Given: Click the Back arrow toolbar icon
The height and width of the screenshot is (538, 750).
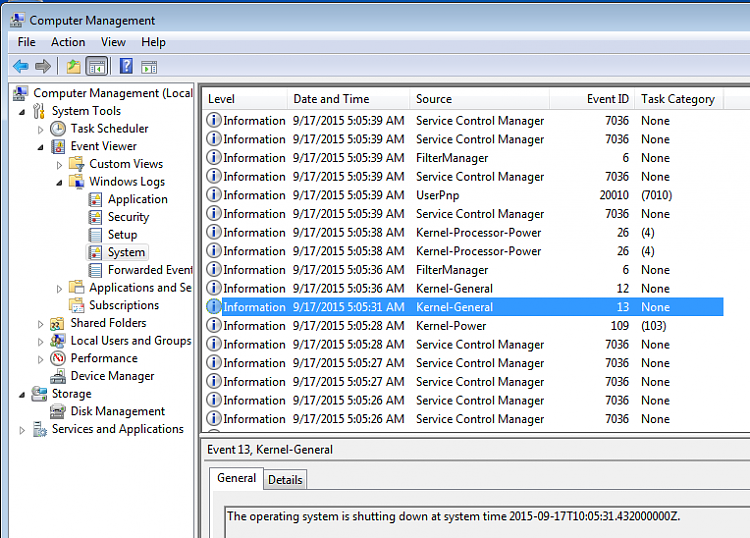Looking at the screenshot, I should point(21,66).
